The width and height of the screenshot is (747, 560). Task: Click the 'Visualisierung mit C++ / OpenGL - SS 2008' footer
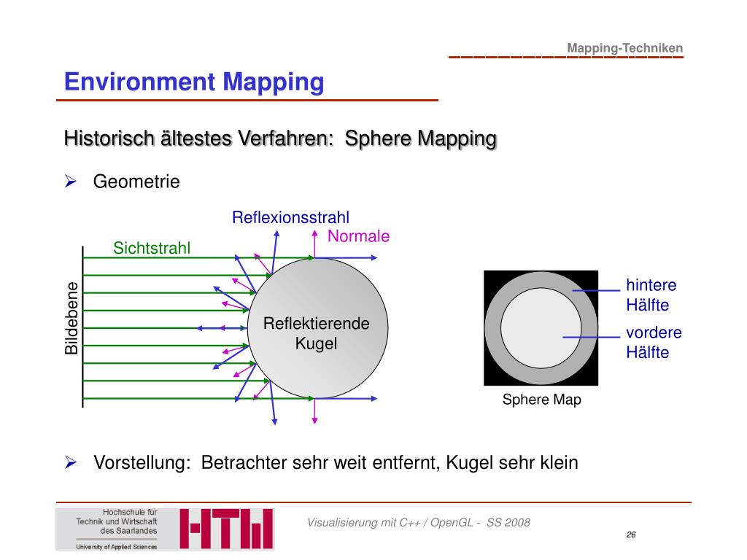[418, 523]
